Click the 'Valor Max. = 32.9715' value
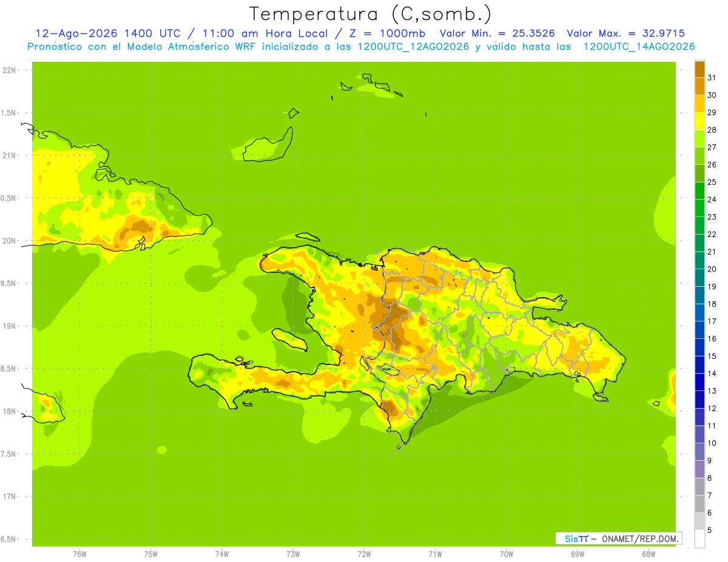728x562 pixels. [625, 34]
